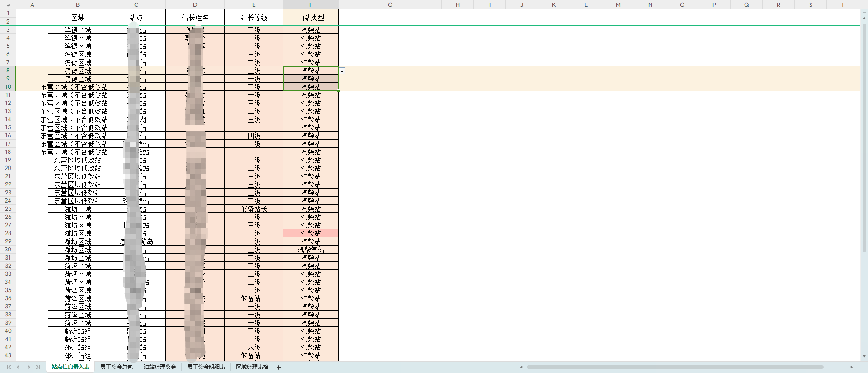The height and width of the screenshot is (373, 868).
Task: Open the 员工奖金总包 sheet tab
Action: point(116,367)
